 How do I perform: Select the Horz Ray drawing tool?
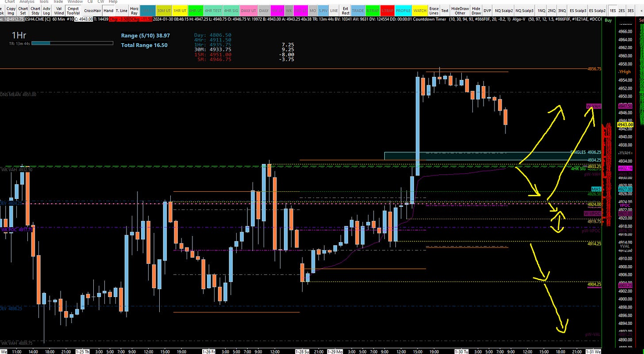[x=134, y=11]
